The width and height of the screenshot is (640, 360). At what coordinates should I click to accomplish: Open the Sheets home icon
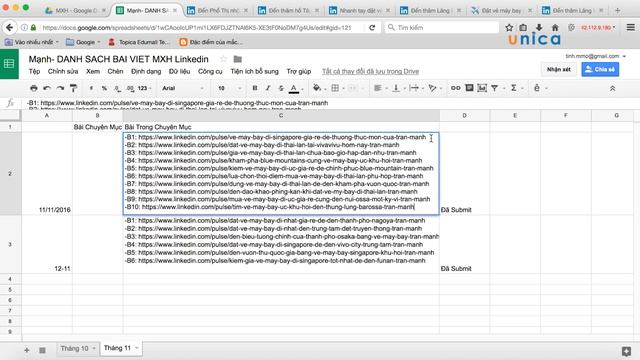click(9, 64)
